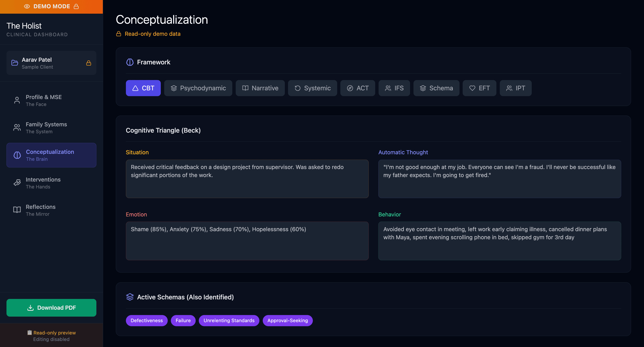This screenshot has width=644, height=347.
Task: Click the Defectiveness purple schema chip
Action: click(x=147, y=320)
